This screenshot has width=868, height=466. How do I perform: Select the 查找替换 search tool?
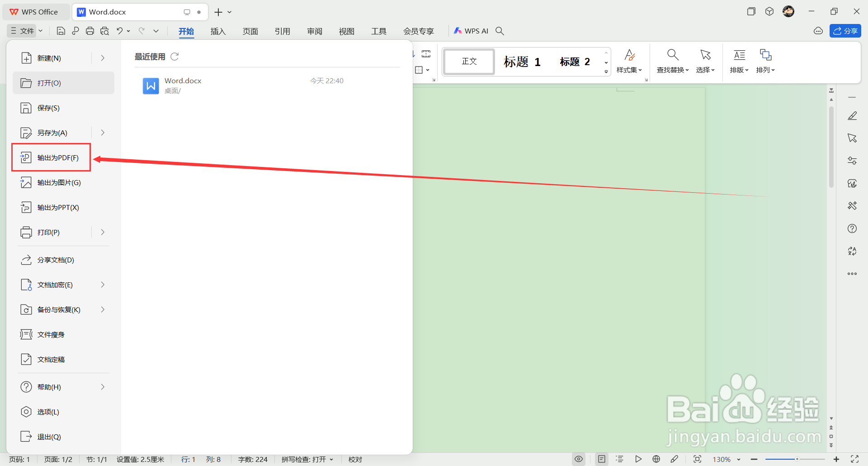coord(672,62)
